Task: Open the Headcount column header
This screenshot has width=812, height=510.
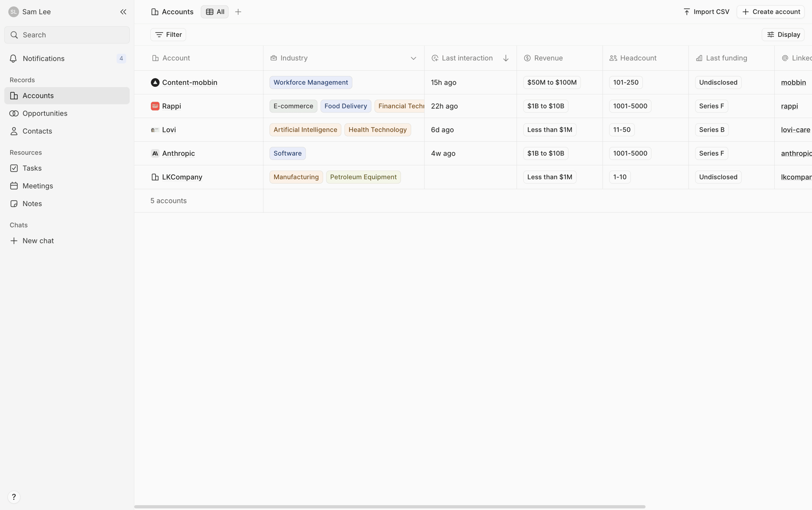Action: coord(646,58)
